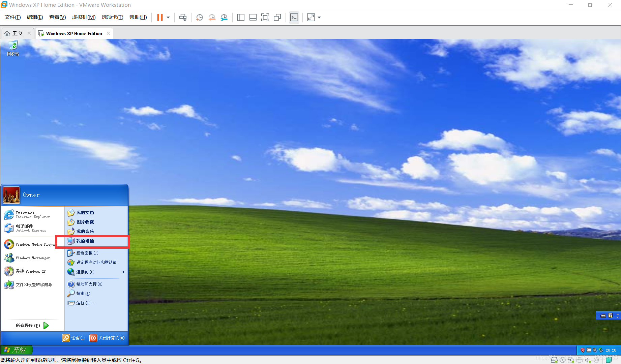Open the 虚拟机(M) menu
This screenshot has width=621, height=364.
click(x=84, y=17)
